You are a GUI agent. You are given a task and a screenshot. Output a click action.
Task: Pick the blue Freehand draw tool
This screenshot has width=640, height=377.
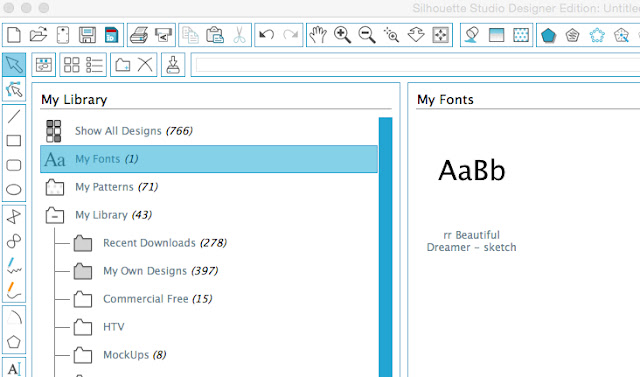click(x=14, y=266)
